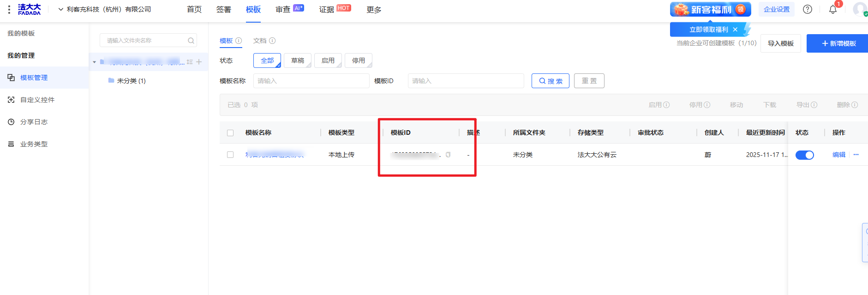The height and width of the screenshot is (295, 868).
Task: Open the app grid dots menu
Action: coord(9,9)
